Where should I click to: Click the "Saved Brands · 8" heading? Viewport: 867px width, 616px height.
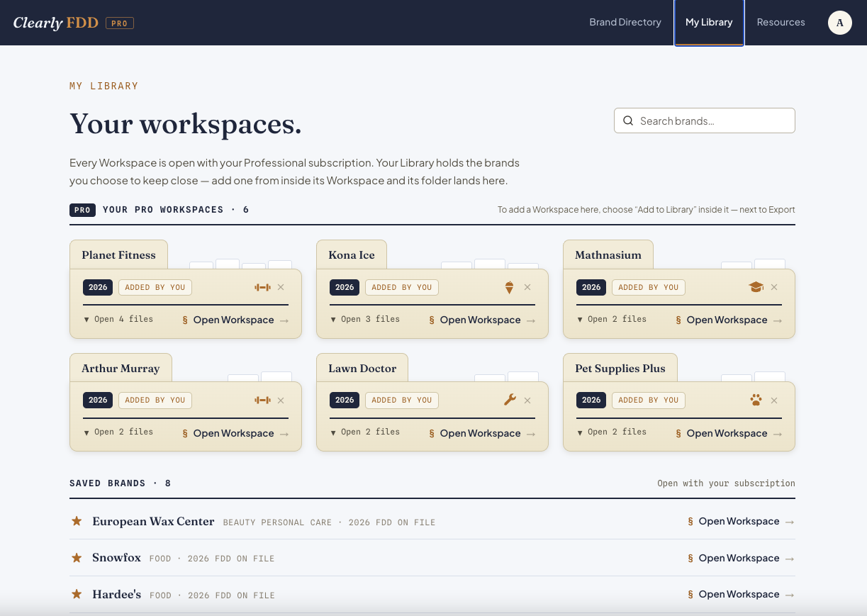pyautogui.click(x=120, y=483)
